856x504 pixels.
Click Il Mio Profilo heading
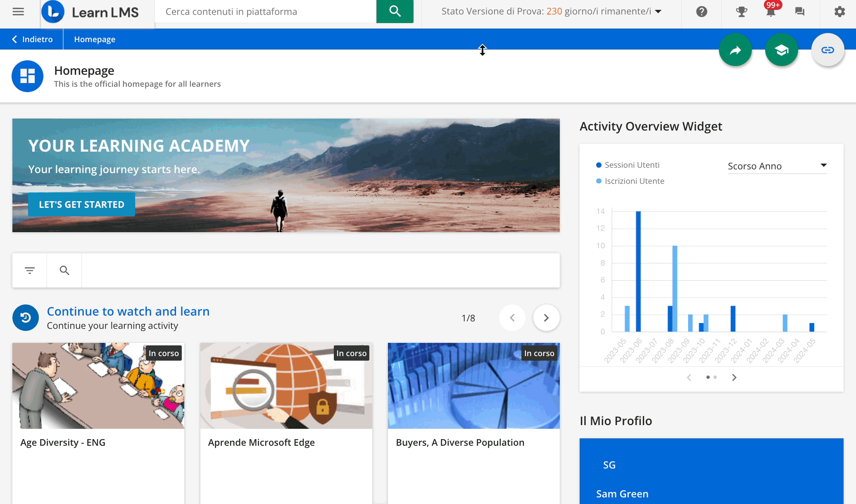(616, 421)
